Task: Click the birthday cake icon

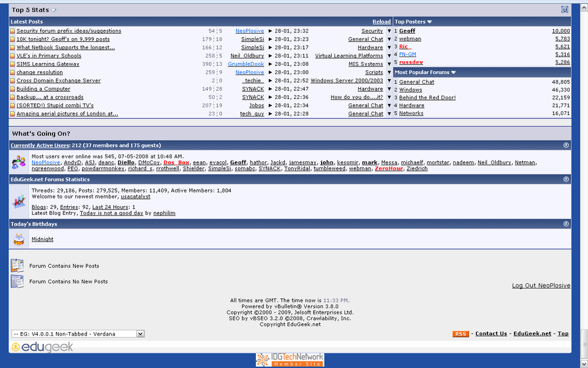Action: click(19, 239)
